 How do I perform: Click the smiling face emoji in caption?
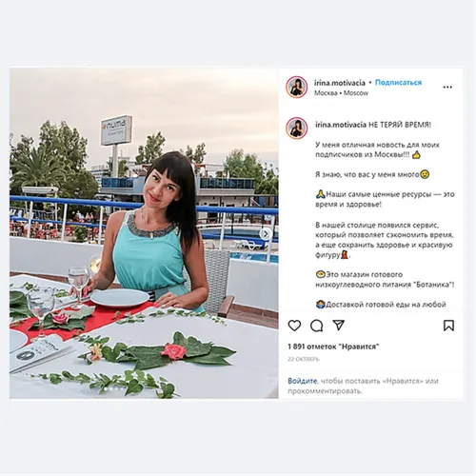pyautogui.click(x=425, y=174)
